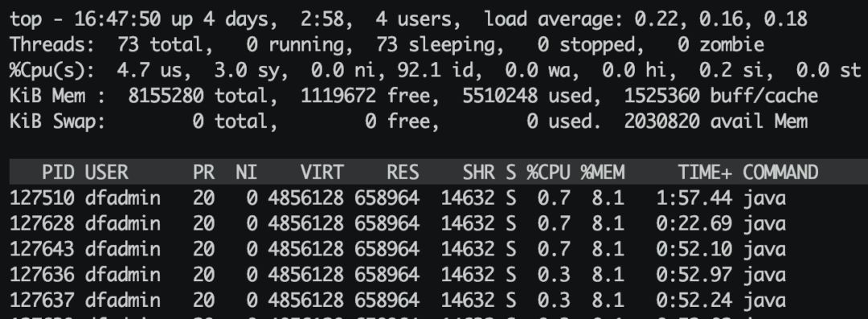
Task: Select the USER column header
Action: click(107, 173)
